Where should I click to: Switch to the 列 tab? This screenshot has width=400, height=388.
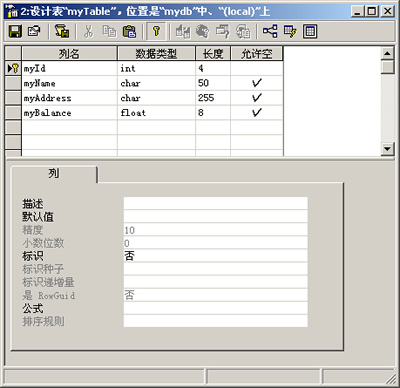pyautogui.click(x=54, y=174)
